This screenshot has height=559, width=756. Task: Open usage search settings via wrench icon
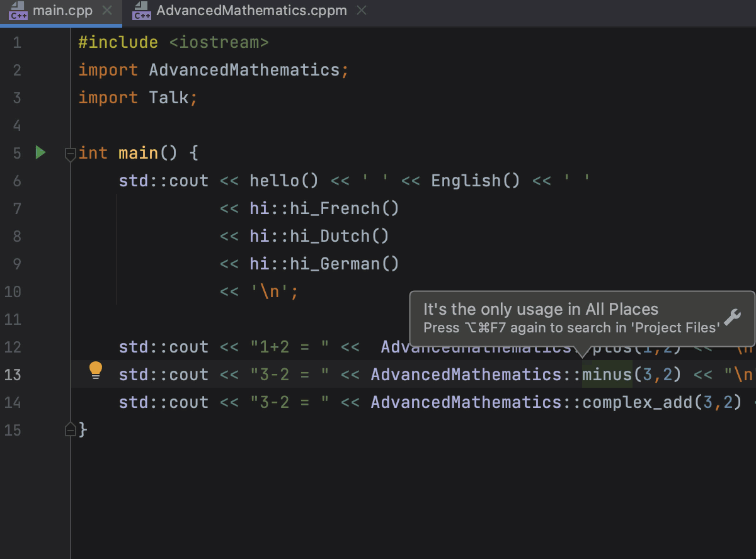tap(732, 317)
